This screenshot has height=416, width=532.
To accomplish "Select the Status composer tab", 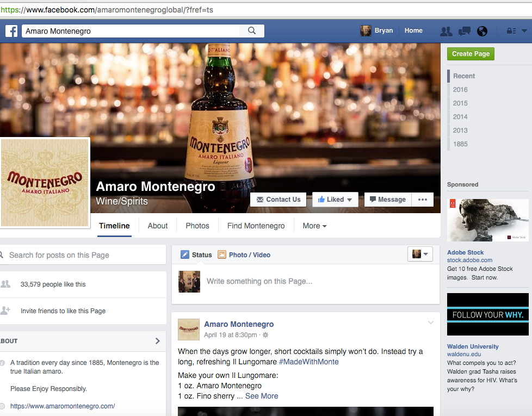I will click(x=196, y=254).
